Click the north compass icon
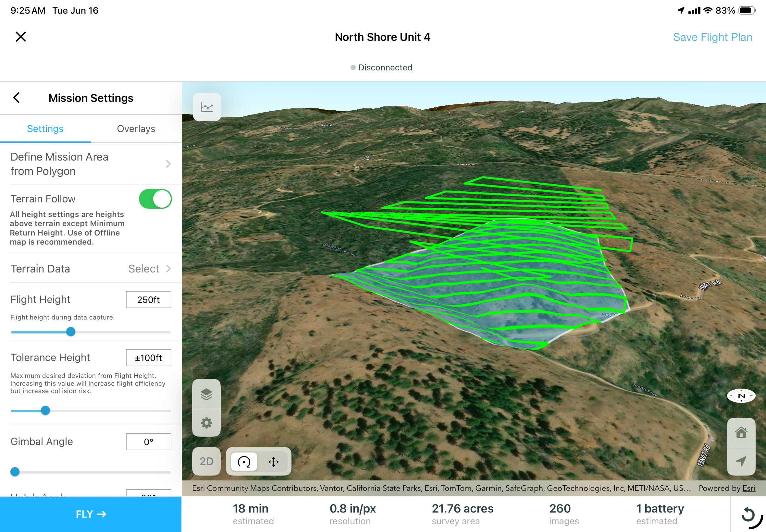Viewport: 766px width, 532px height. [x=741, y=396]
